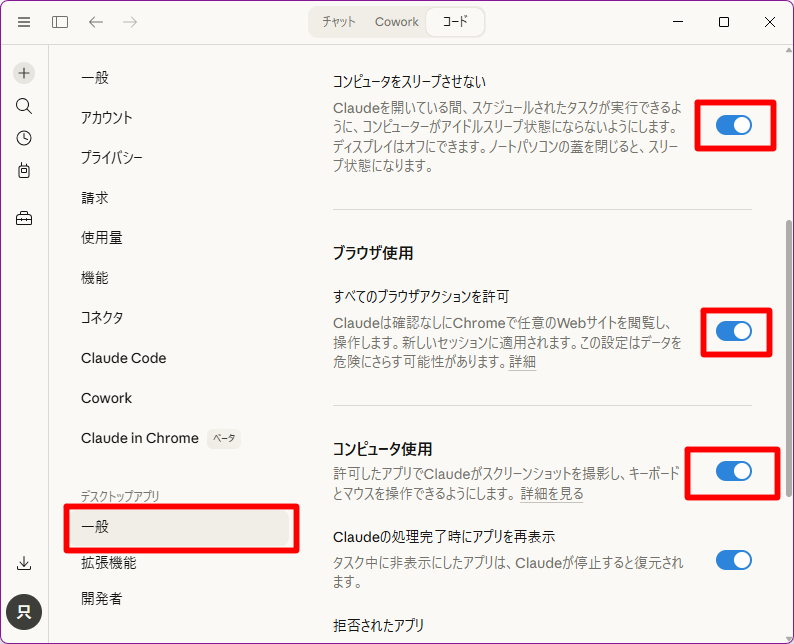
Task: Go to 使用量 settings
Action: tap(101, 237)
